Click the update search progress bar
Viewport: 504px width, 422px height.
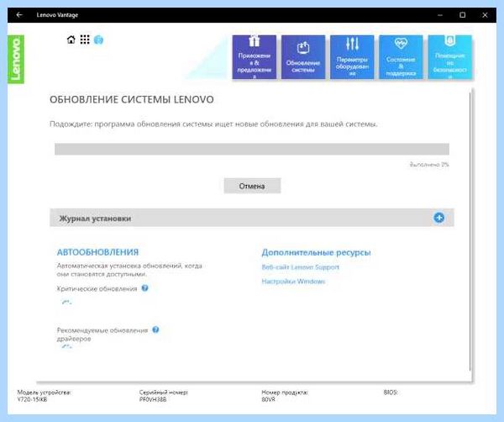pyautogui.click(x=252, y=149)
